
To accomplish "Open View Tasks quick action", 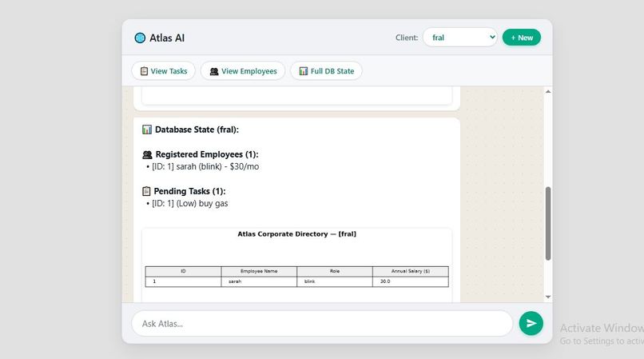I will pyautogui.click(x=164, y=71).
